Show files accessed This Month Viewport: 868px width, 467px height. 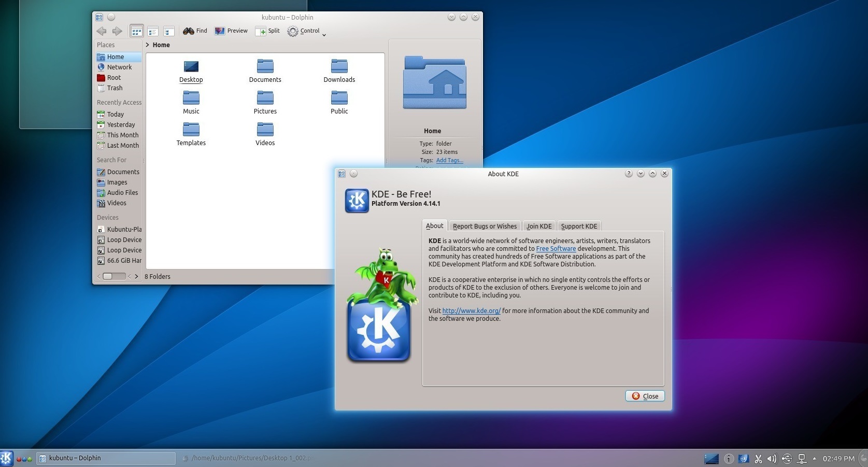pos(119,135)
